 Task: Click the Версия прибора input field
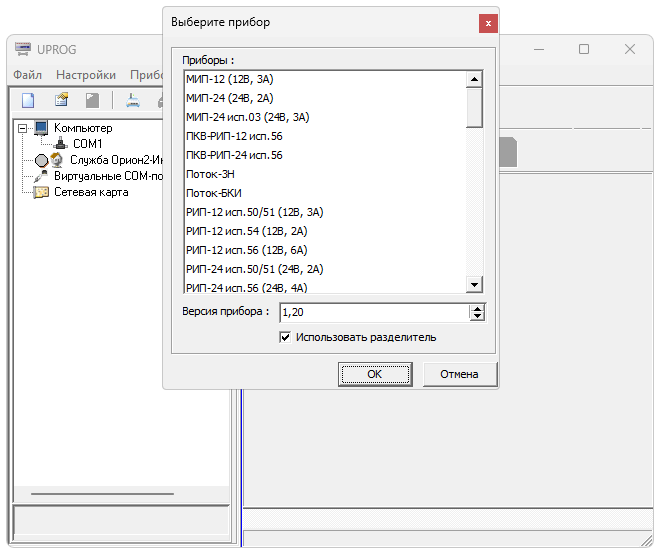374,313
